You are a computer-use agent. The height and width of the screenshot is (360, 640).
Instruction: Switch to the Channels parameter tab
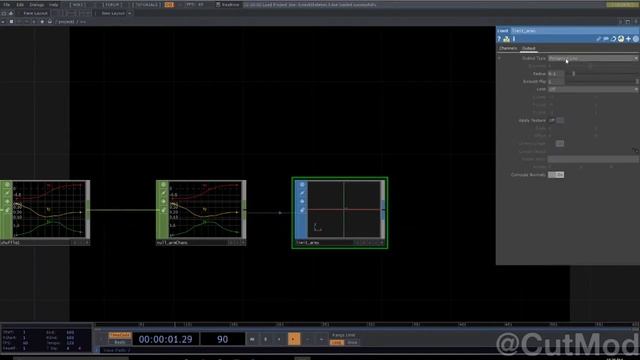[508, 48]
